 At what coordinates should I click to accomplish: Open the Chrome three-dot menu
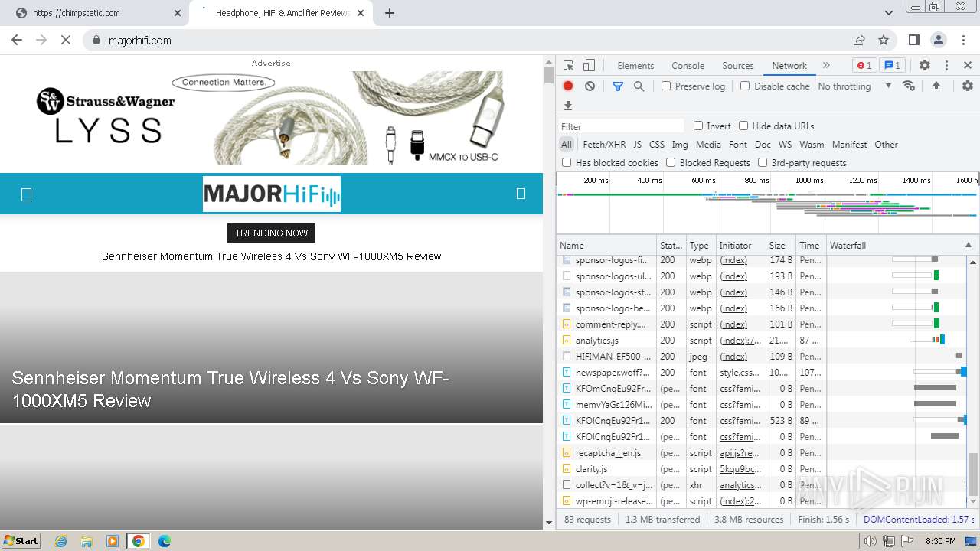pyautogui.click(x=963, y=41)
